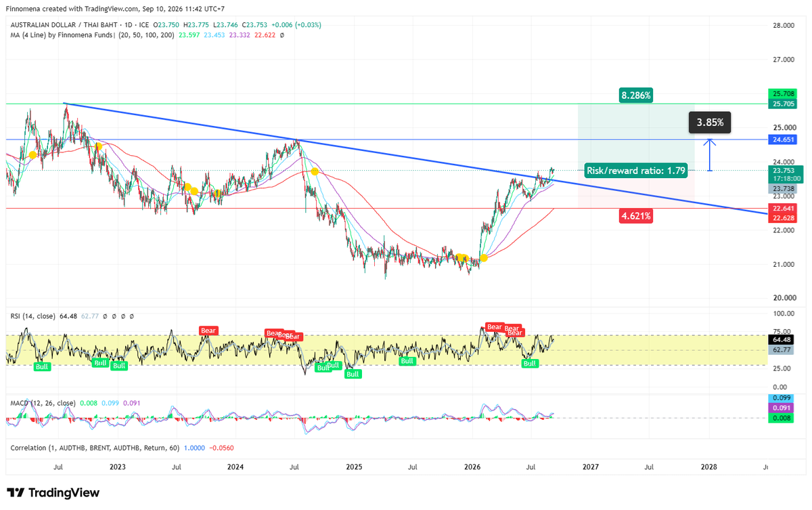812x510 pixels.
Task: Click the 20.000 price axis label
Action: click(x=784, y=298)
